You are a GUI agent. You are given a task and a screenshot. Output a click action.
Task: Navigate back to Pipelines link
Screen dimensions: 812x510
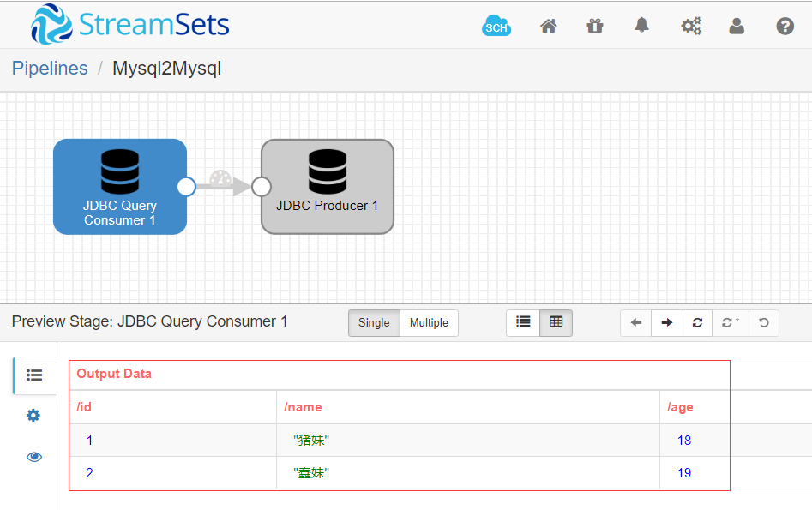click(x=50, y=69)
